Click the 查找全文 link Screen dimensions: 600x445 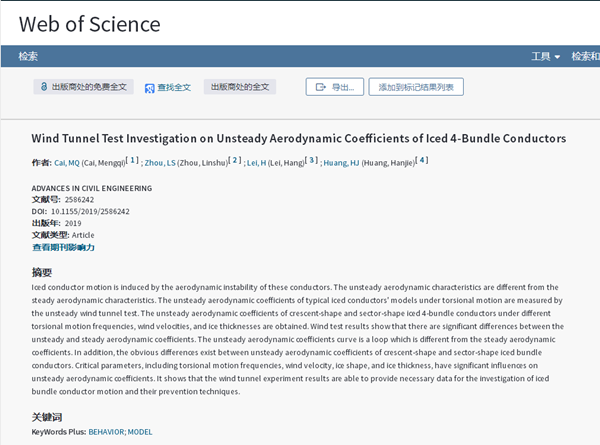click(173, 88)
